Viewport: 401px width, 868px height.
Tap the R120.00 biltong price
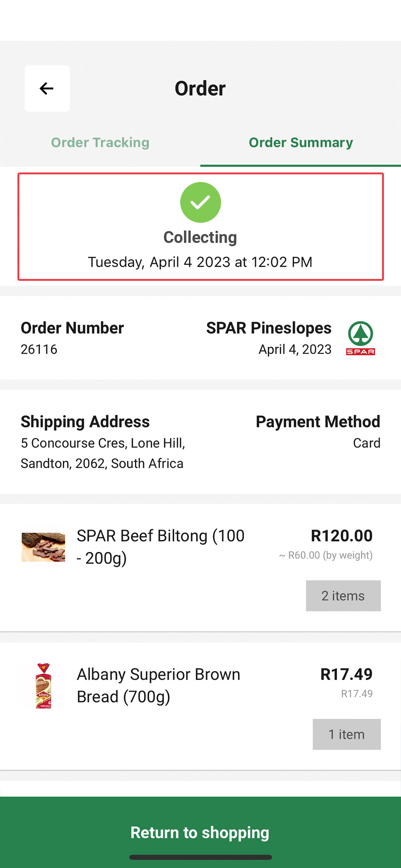pos(342,536)
